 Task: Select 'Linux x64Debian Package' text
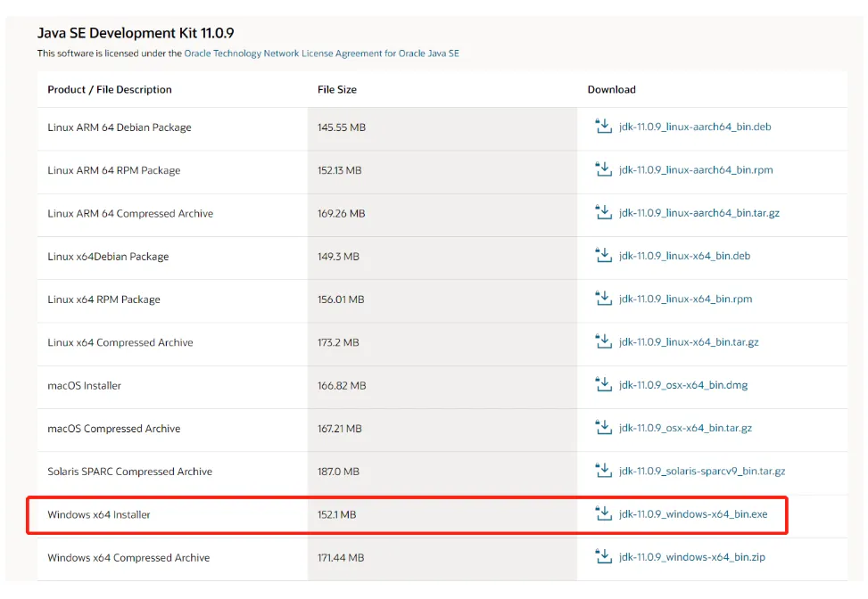(108, 257)
